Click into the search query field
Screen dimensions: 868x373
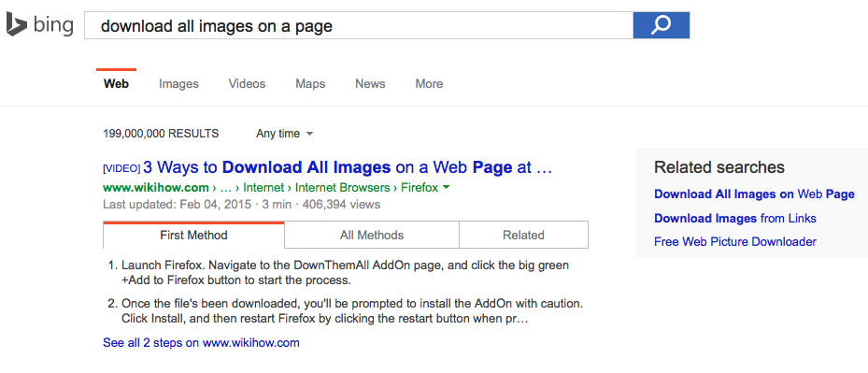(x=359, y=25)
